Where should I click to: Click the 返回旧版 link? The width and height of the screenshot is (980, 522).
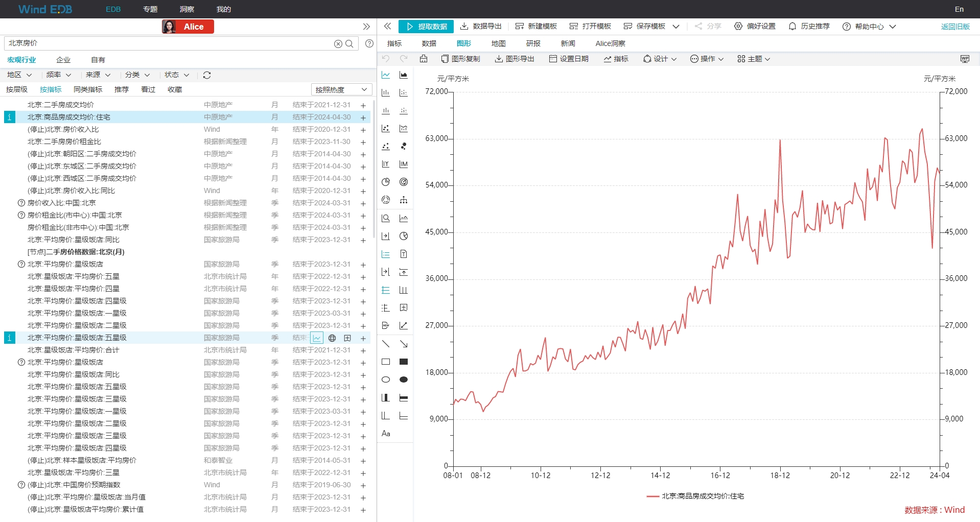tap(955, 27)
